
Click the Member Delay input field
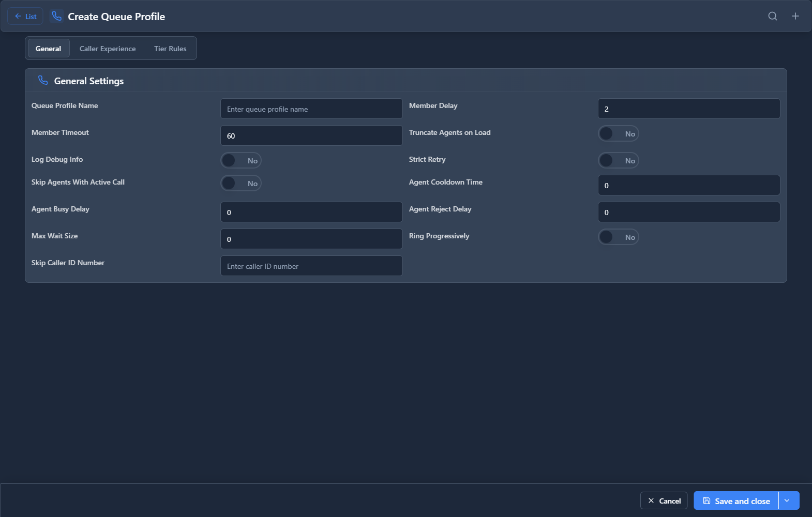[689, 109]
